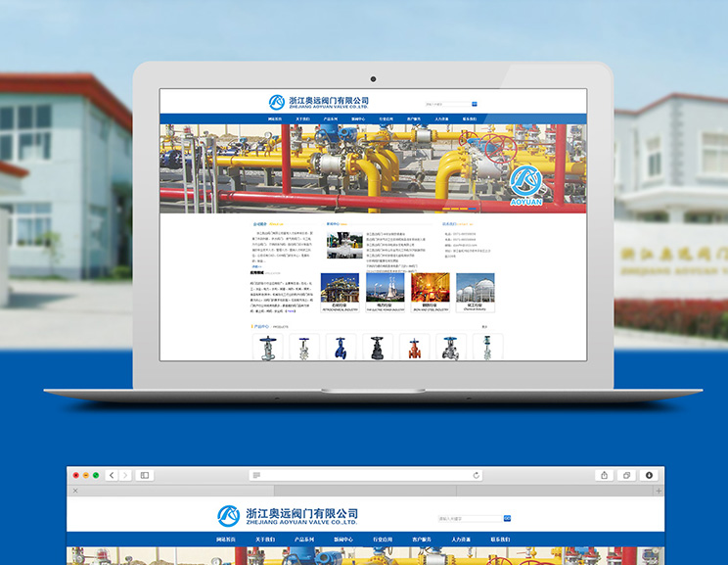Open the Safari downloads icon

(649, 475)
